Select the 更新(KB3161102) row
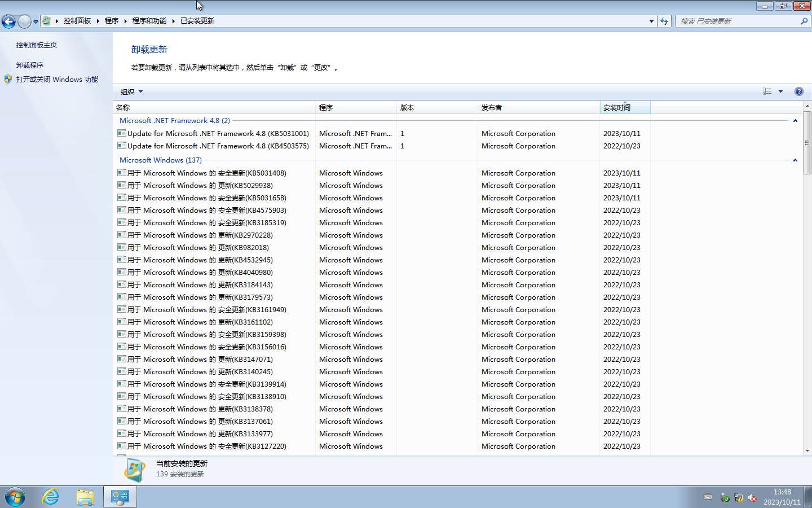This screenshot has height=508, width=812. (x=382, y=322)
